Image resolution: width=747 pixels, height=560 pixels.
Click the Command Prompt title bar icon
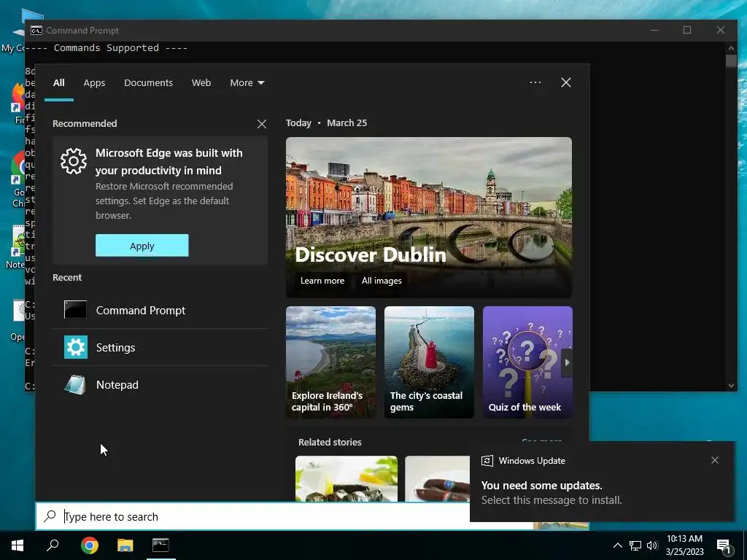(x=36, y=31)
